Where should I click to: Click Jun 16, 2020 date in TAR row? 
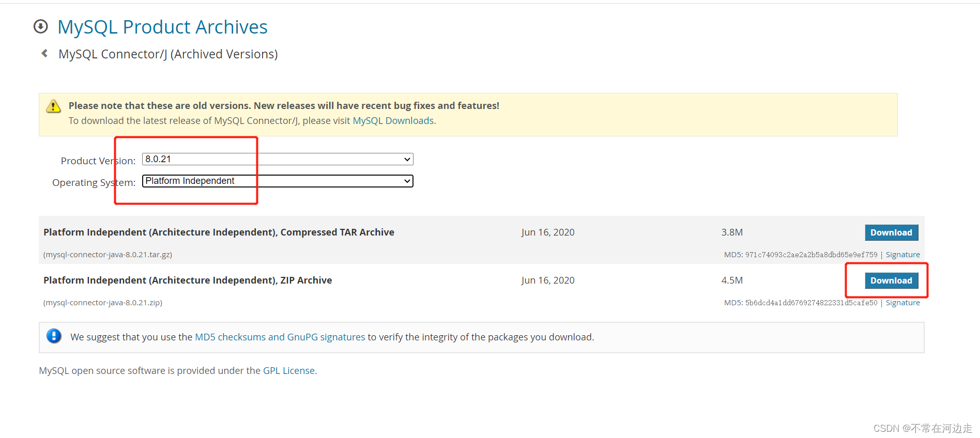(x=548, y=232)
